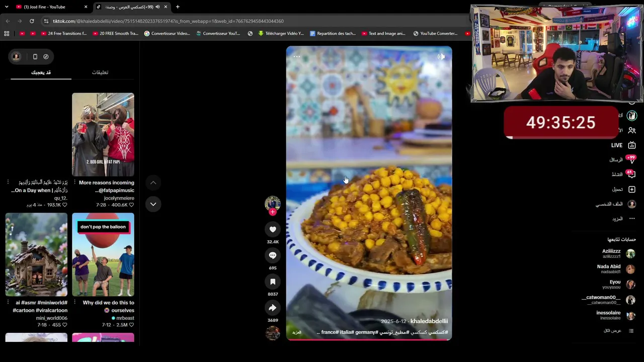Viewport: 644px width, 362px height.
Task: Click the profile avatar in the top-left pill
Action: 16,57
